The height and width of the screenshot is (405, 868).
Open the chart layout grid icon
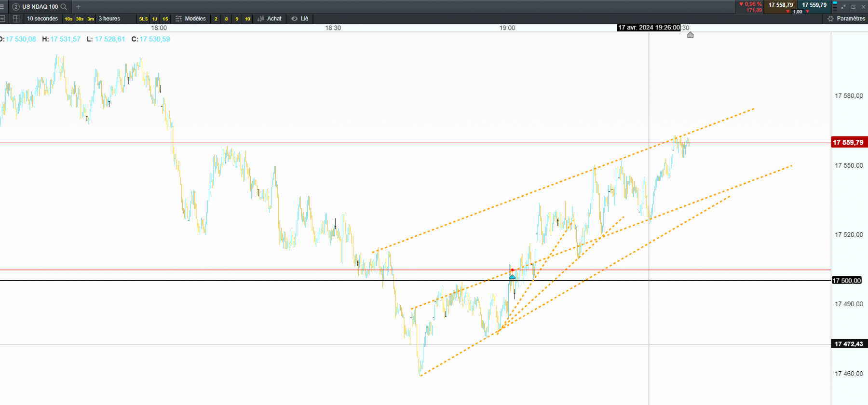tap(16, 19)
